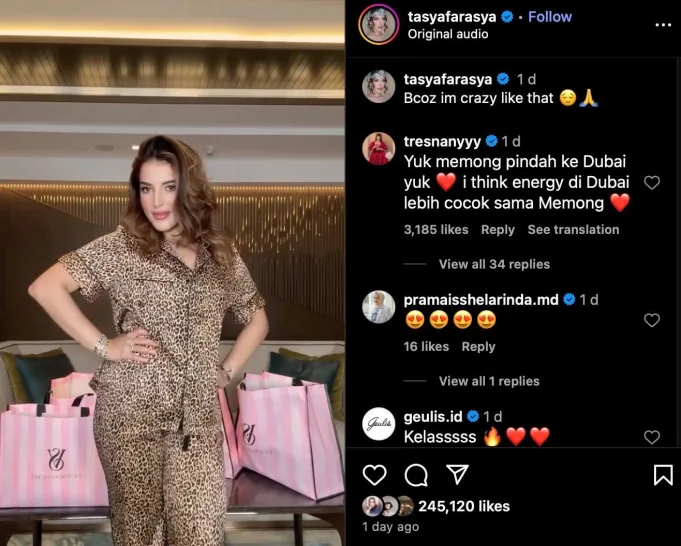Image resolution: width=681 pixels, height=546 pixels.
Task: Like the post with heart icon
Action: pos(374,475)
